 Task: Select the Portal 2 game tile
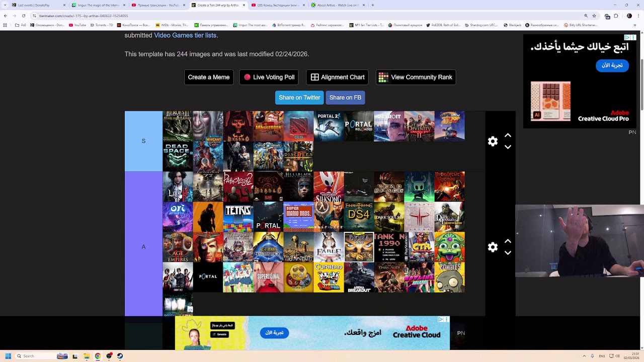click(329, 126)
